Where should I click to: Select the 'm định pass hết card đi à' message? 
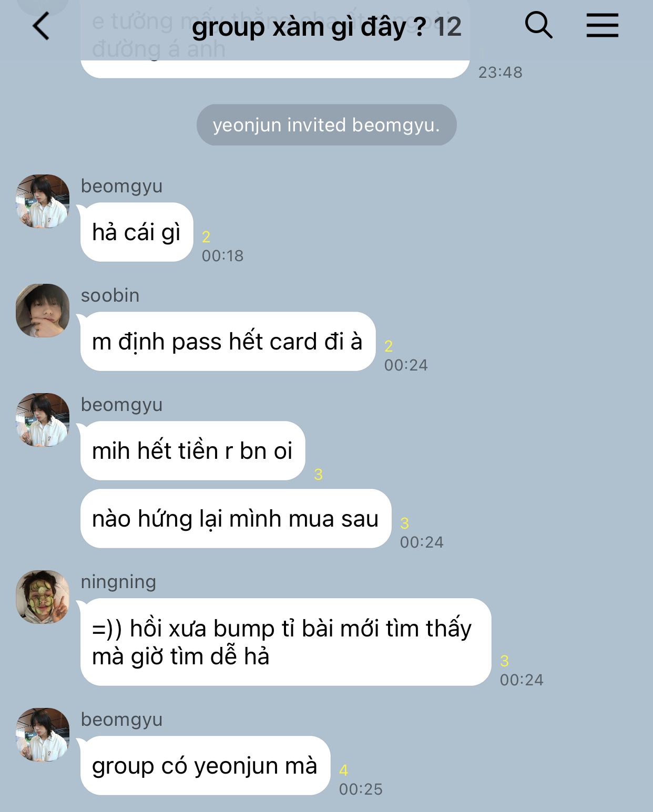tap(228, 342)
